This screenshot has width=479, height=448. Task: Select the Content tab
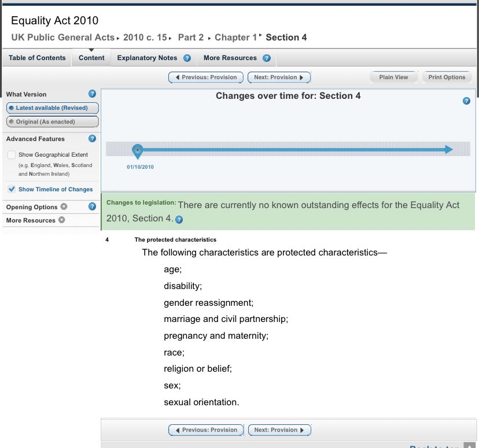click(91, 58)
